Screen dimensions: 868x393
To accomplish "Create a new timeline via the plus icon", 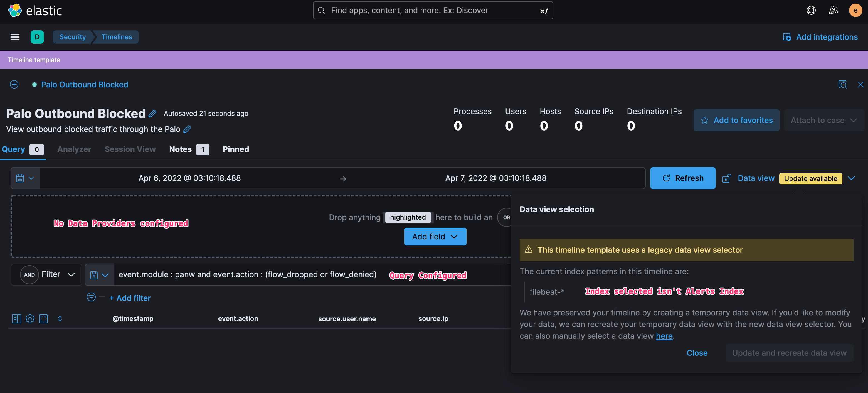I will click(x=14, y=85).
